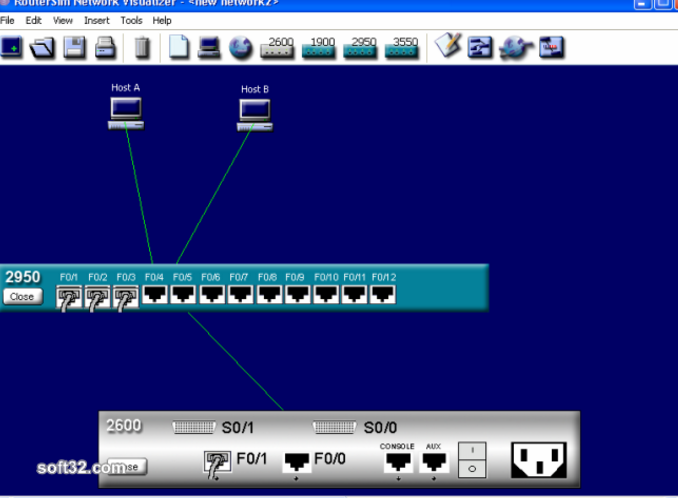Screen dimensions: 678x498
Task: Click the new network screen icon
Action: 11,47
